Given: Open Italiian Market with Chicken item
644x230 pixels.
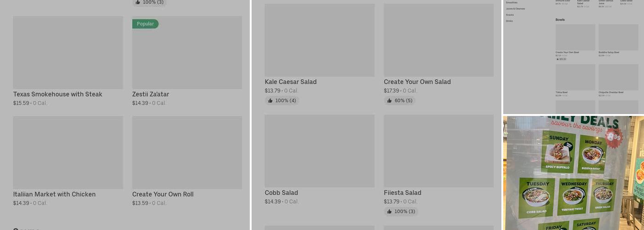Looking at the screenshot, I should pyautogui.click(x=54, y=194).
